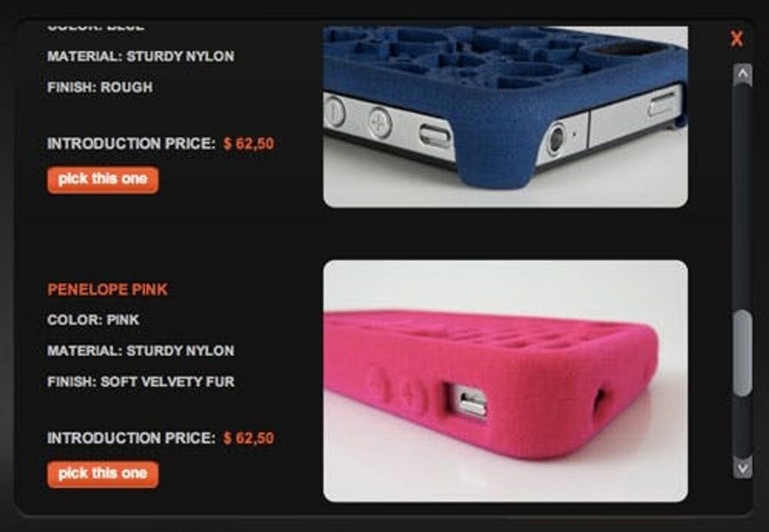The width and height of the screenshot is (769, 532).
Task: Click the scrollbar up arrow
Action: [x=742, y=75]
